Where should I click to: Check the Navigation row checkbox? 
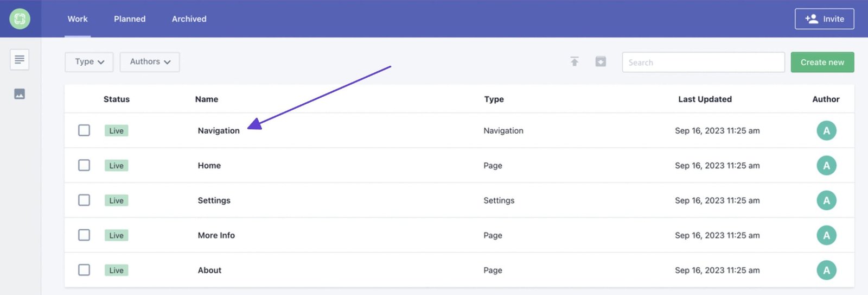tap(84, 130)
